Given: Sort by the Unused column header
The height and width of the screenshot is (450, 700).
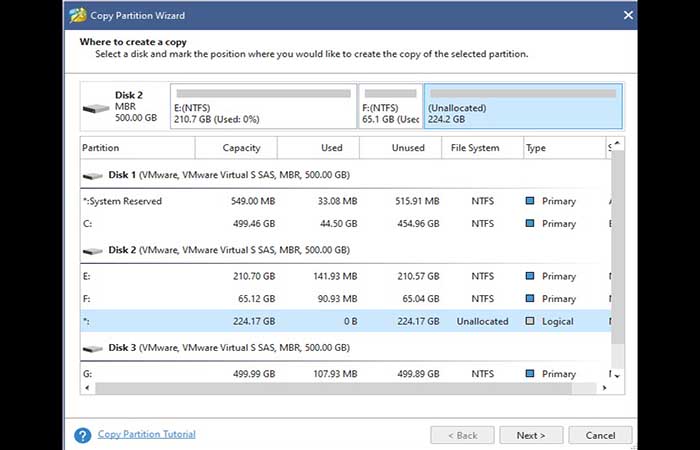Looking at the screenshot, I should (x=400, y=148).
